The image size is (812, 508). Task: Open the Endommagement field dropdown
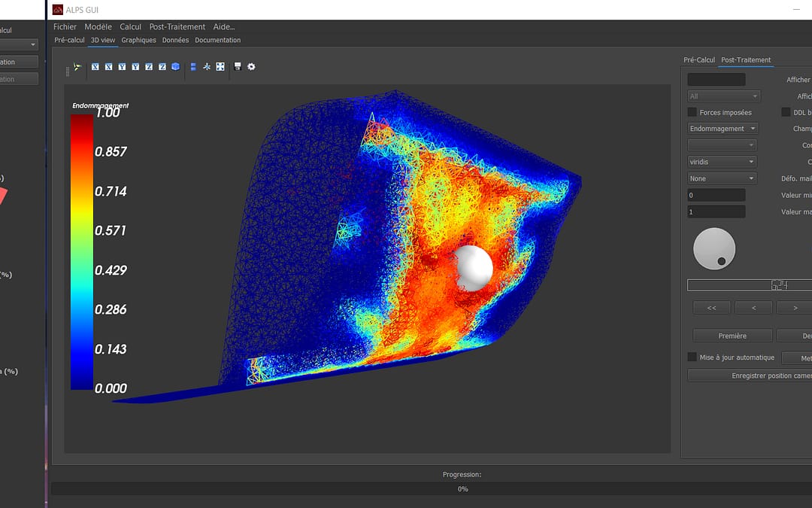(x=722, y=129)
